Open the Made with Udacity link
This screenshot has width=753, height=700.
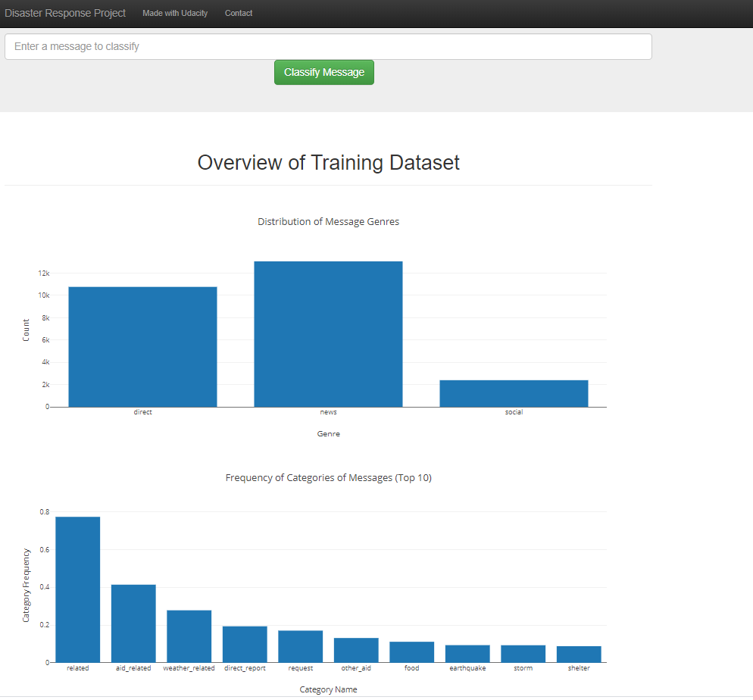click(175, 13)
